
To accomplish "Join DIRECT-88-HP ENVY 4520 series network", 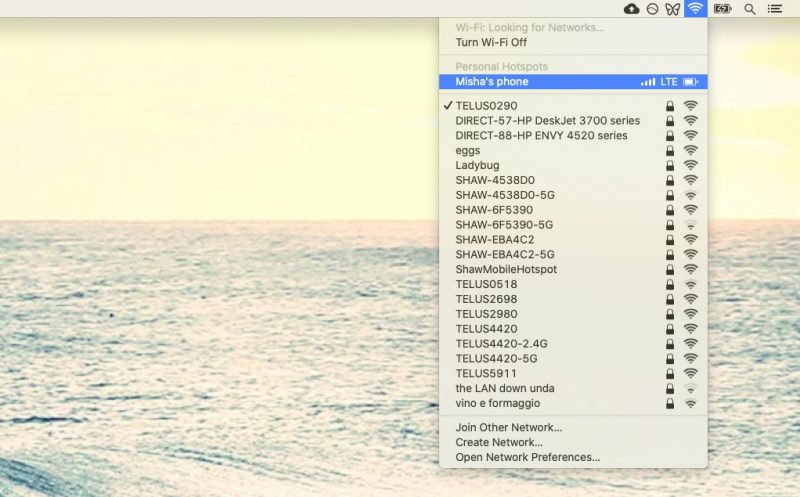I will 573,135.
